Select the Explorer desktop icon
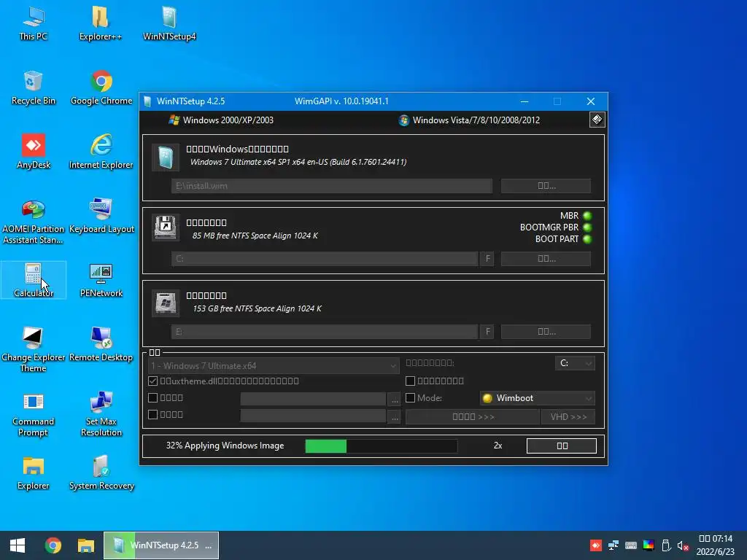747x560 pixels. click(34, 473)
